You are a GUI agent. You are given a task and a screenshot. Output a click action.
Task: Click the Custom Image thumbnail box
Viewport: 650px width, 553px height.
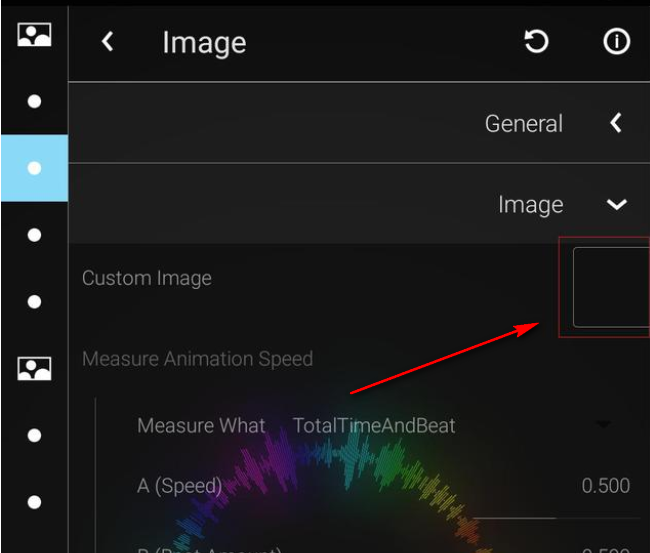coord(610,288)
